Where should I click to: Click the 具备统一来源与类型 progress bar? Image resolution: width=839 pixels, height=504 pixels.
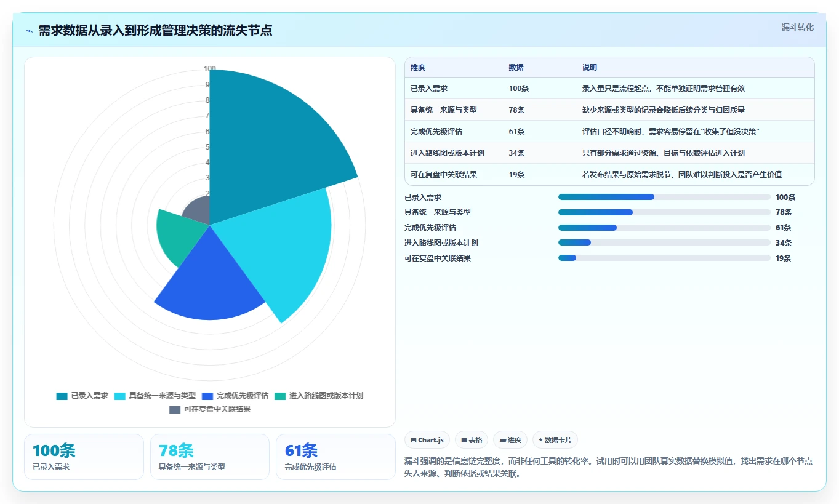(664, 212)
